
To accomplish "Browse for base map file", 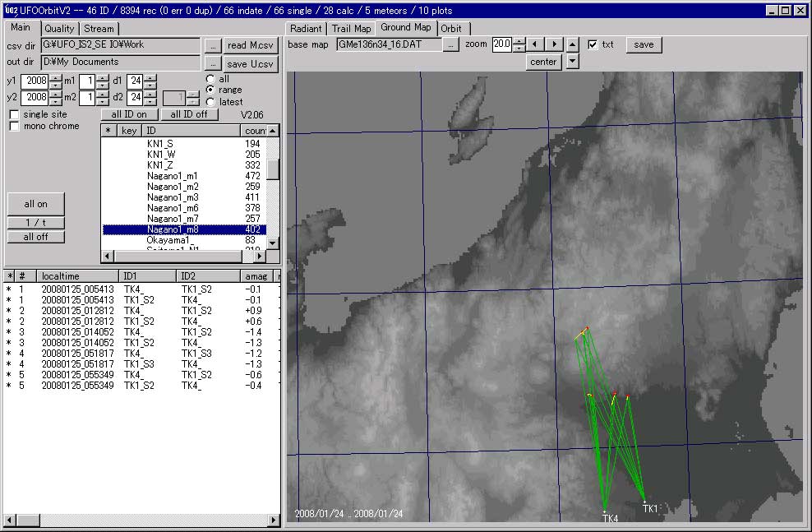I will [x=450, y=44].
